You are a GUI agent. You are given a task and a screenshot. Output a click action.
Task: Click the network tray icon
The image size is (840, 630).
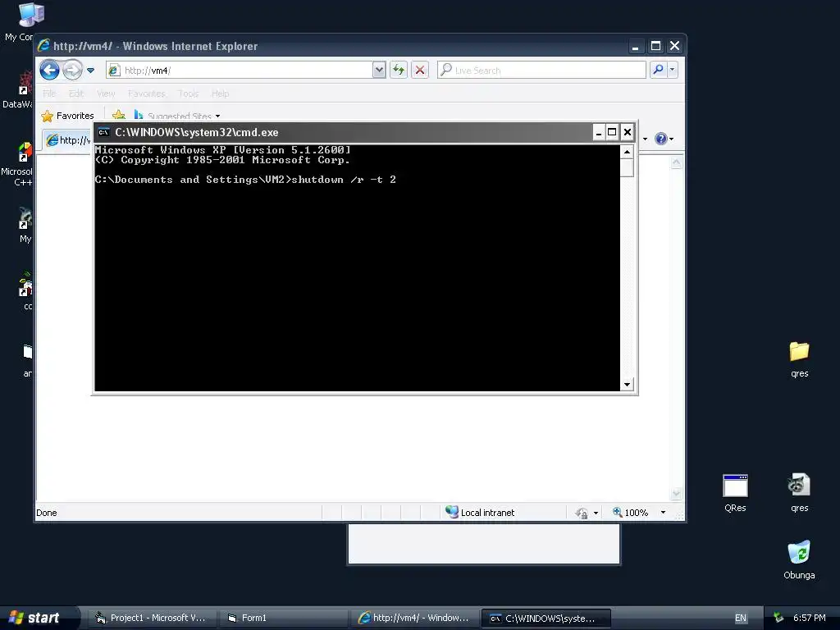point(778,618)
